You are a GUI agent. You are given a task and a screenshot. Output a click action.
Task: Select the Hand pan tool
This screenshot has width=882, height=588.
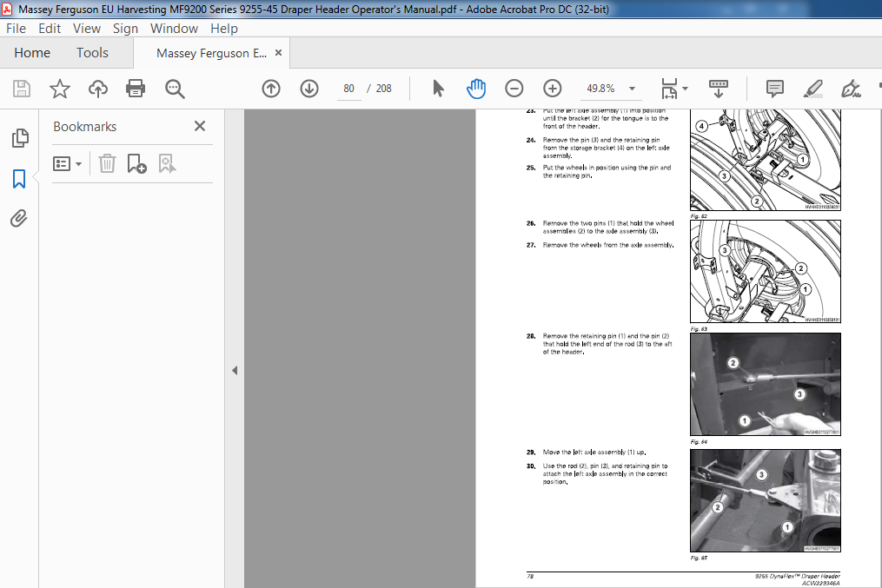pos(476,89)
